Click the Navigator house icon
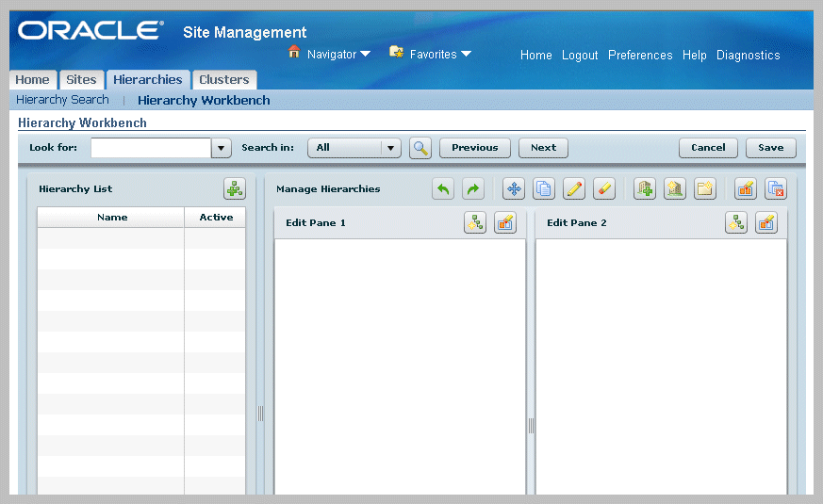The width and height of the screenshot is (823, 504). point(294,52)
